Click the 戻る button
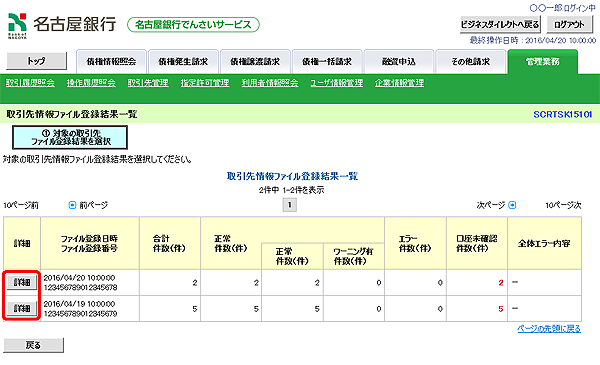 tap(33, 345)
